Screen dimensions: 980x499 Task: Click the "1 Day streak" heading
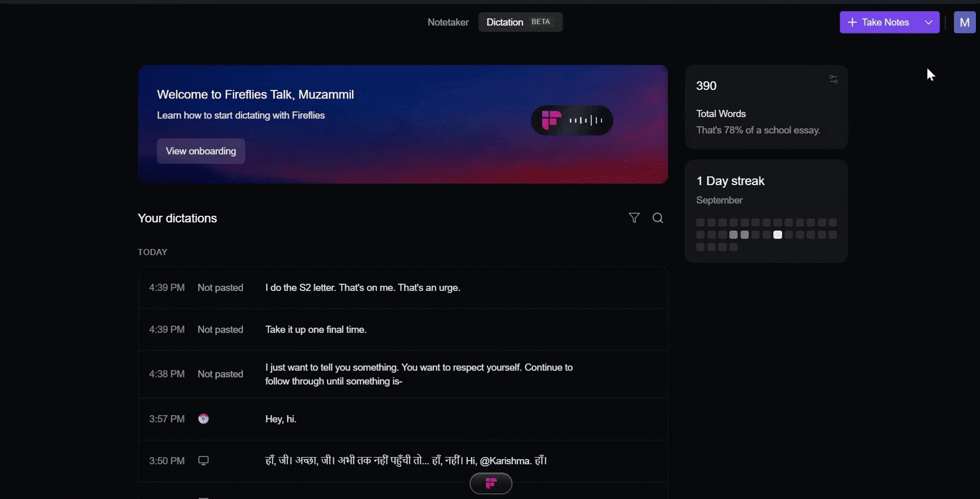(x=730, y=181)
